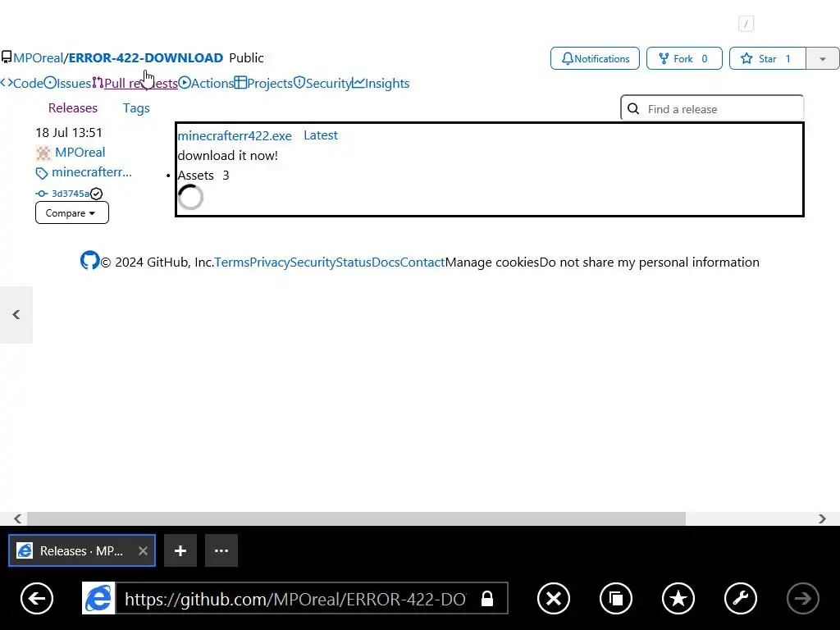The image size is (840, 630).
Task: Open the Star dropdown arrow
Action: point(823,58)
